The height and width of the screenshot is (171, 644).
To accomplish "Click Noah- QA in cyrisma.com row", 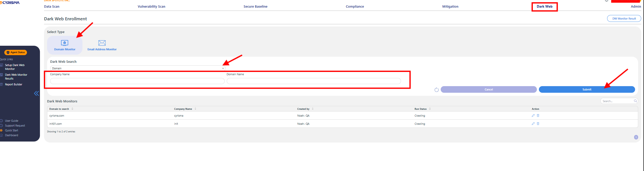I will pyautogui.click(x=303, y=116).
